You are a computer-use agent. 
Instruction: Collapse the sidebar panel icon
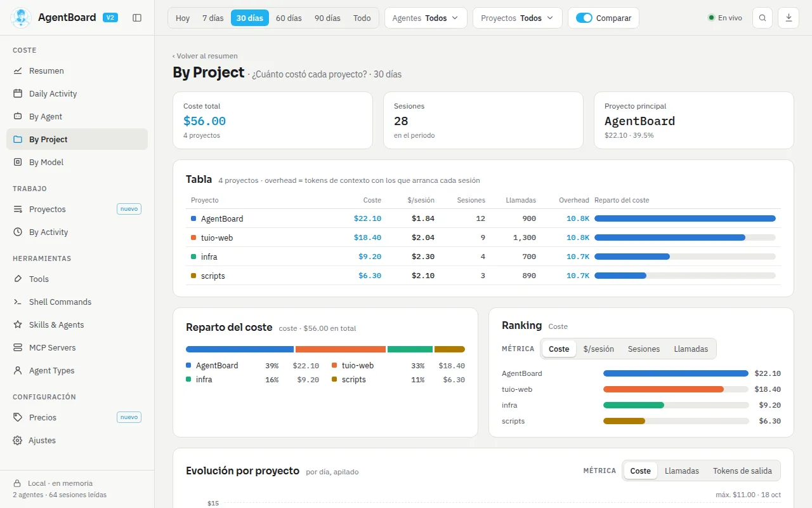[x=137, y=18]
